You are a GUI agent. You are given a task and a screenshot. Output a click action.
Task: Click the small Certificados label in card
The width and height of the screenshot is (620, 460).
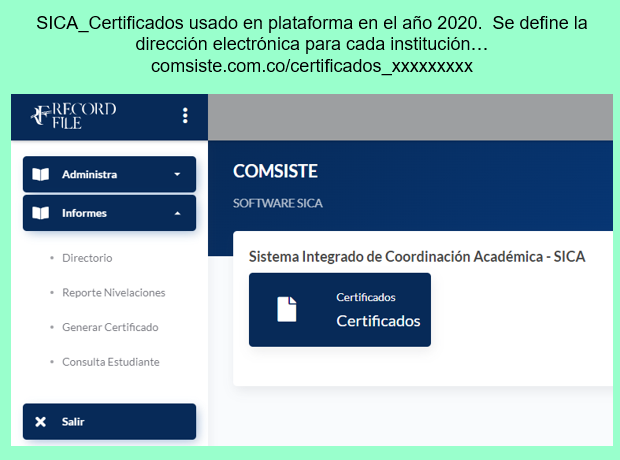(x=366, y=297)
